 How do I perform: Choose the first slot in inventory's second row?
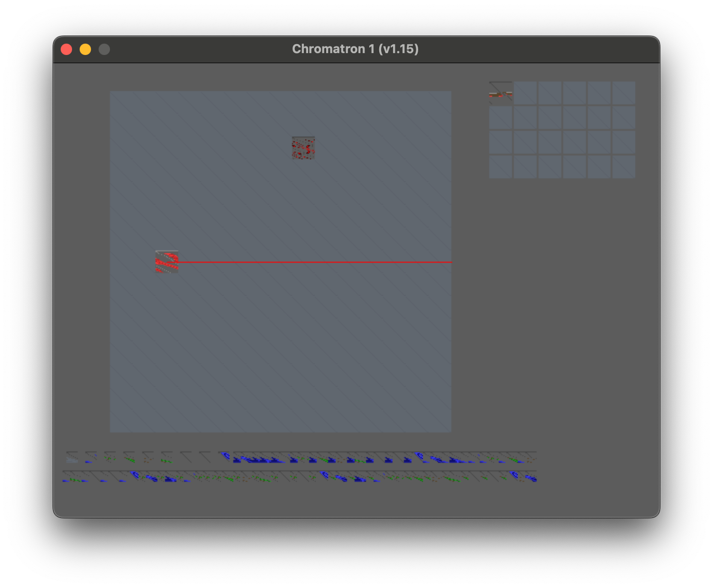501,118
